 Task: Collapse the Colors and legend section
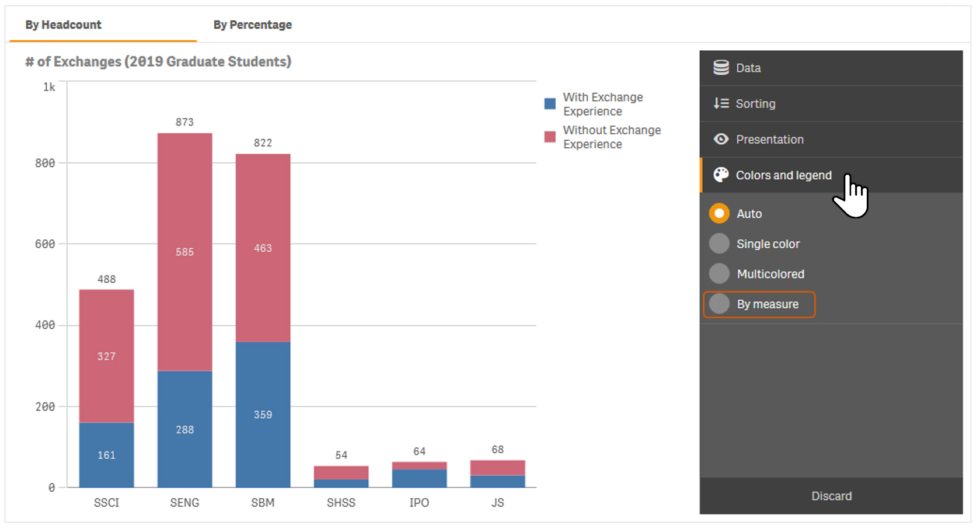pos(784,175)
